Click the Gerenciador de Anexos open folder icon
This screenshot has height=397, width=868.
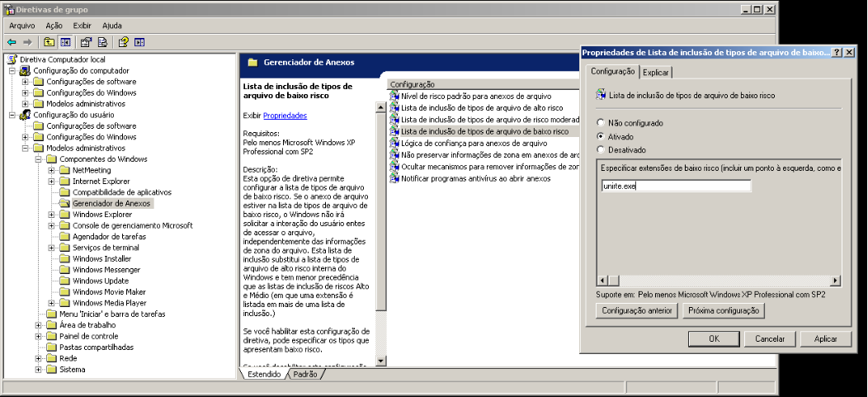[x=64, y=203]
